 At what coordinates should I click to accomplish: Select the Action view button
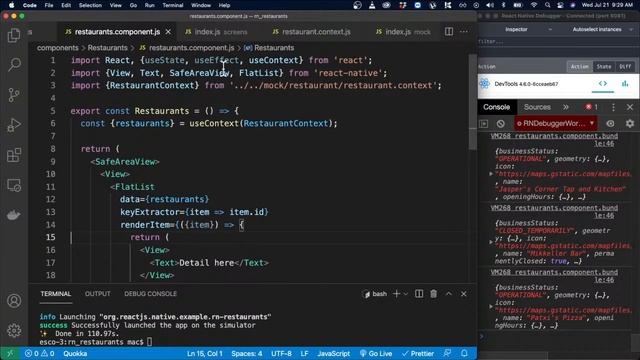[579, 67]
